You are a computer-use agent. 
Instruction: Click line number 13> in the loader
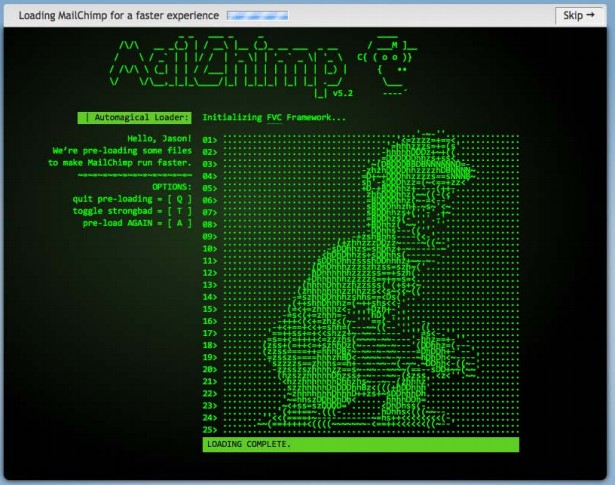(209, 285)
